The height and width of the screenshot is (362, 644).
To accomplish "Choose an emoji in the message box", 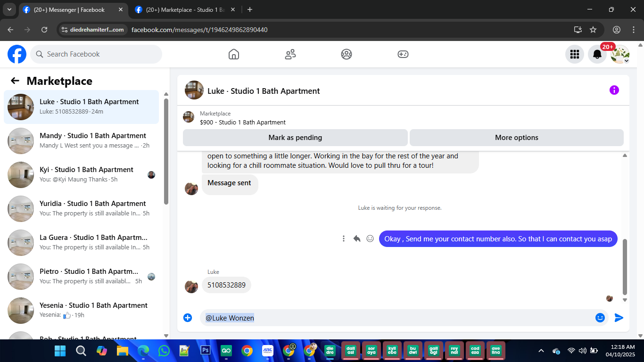I will [x=600, y=318].
